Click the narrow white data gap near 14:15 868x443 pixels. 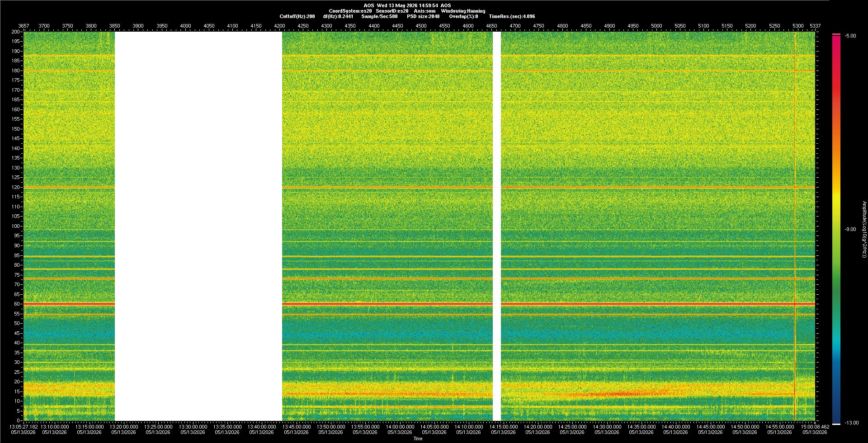coord(497,226)
